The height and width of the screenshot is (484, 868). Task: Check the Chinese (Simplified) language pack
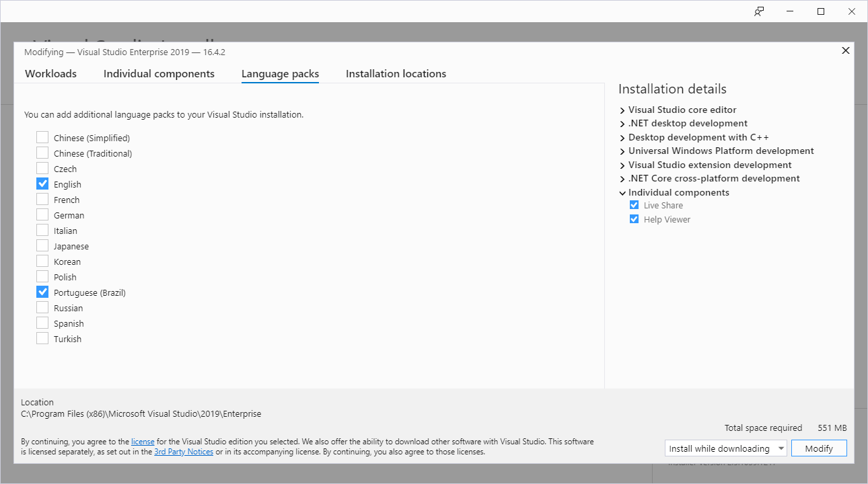point(42,137)
